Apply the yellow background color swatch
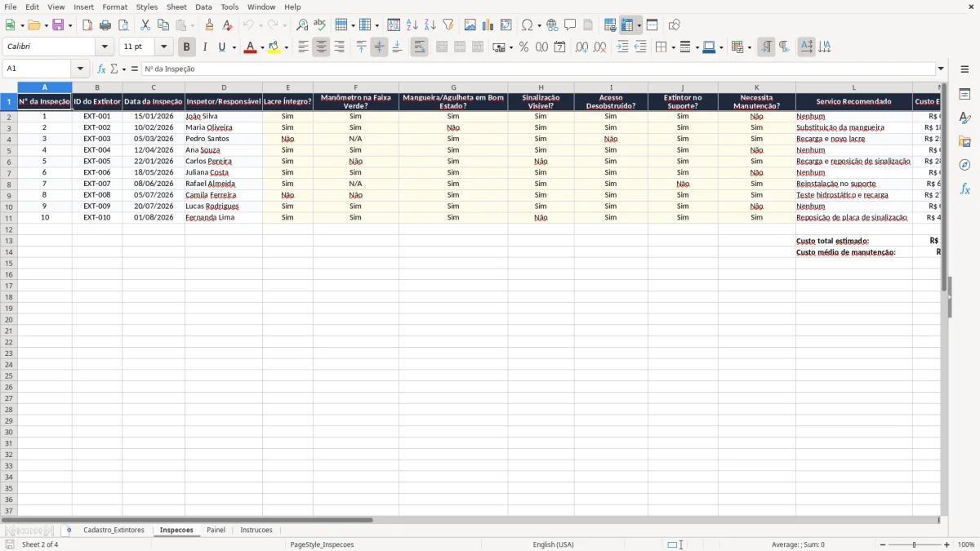Image resolution: width=980 pixels, height=551 pixels. 275,47
